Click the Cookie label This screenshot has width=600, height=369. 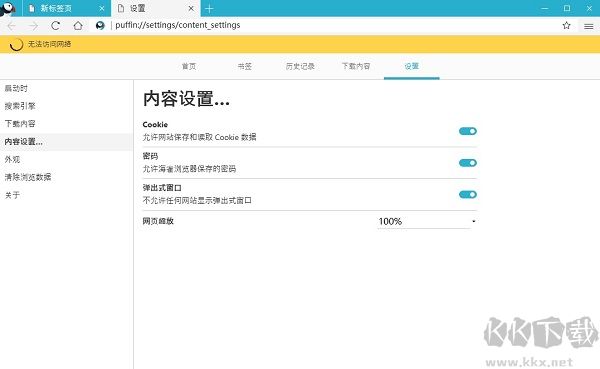(155, 124)
